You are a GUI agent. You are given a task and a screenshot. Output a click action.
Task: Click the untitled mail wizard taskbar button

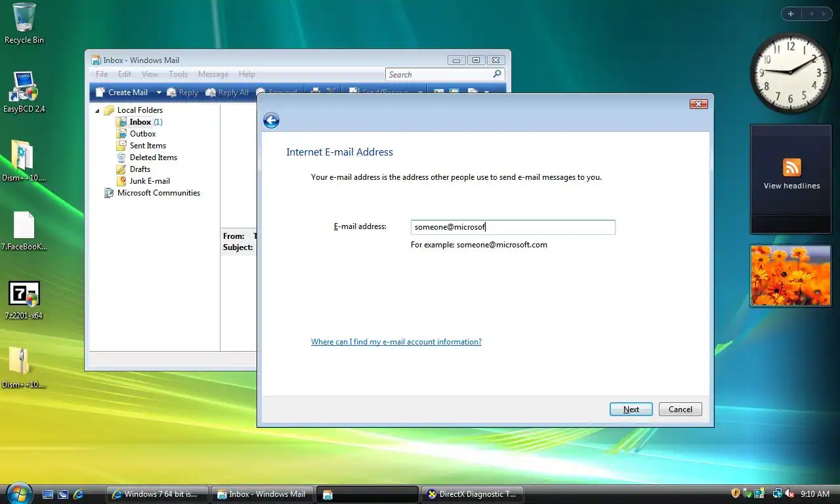(367, 494)
